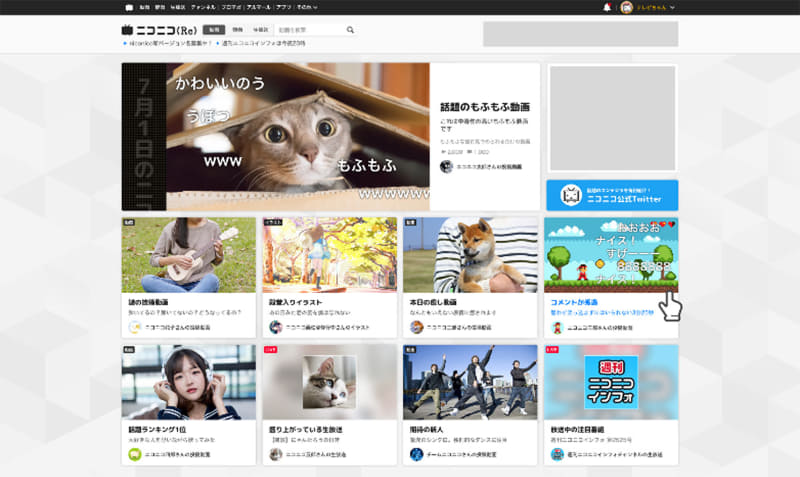Click the Shiba card uploader avatar
The height and width of the screenshot is (477, 800).
(x=416, y=327)
